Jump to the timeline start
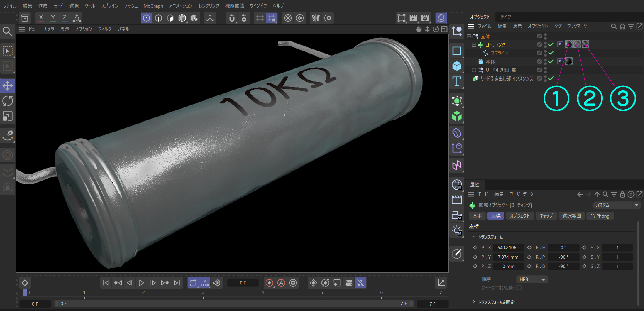This screenshot has width=644, height=311. coord(106,283)
